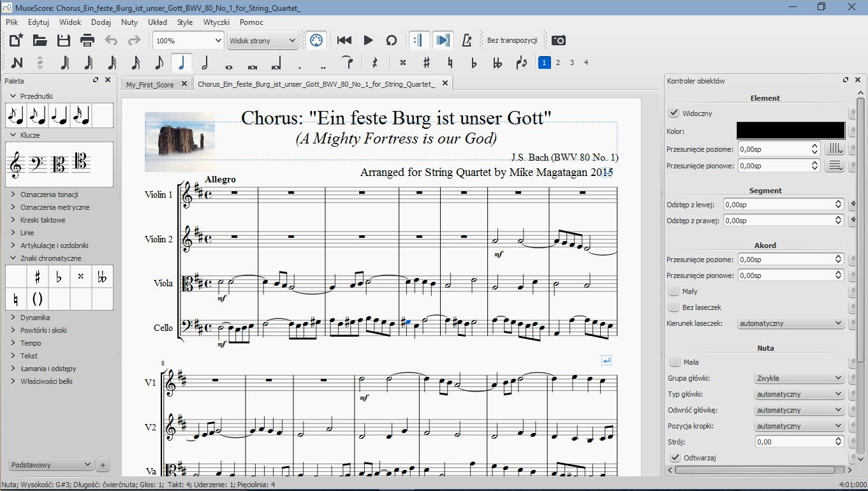The height and width of the screenshot is (491, 868).
Task: Redo the action with the redo arrow
Action: pyautogui.click(x=135, y=40)
